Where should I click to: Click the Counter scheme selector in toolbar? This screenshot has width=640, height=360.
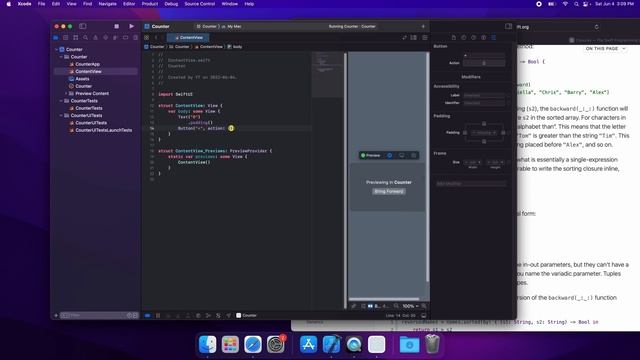click(x=207, y=27)
